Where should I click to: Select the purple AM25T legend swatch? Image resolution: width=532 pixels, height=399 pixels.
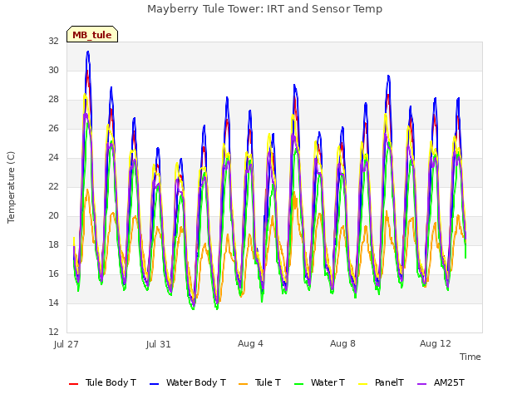(421, 384)
